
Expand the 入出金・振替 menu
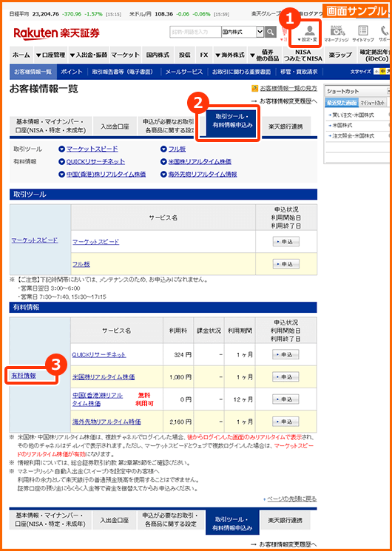89,55
